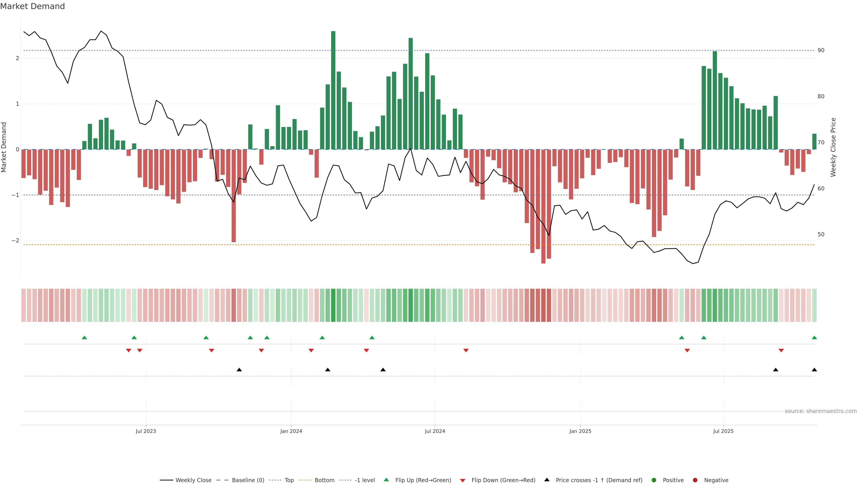
Task: Click the Flip Down red triangle legend icon
Action: 462,480
